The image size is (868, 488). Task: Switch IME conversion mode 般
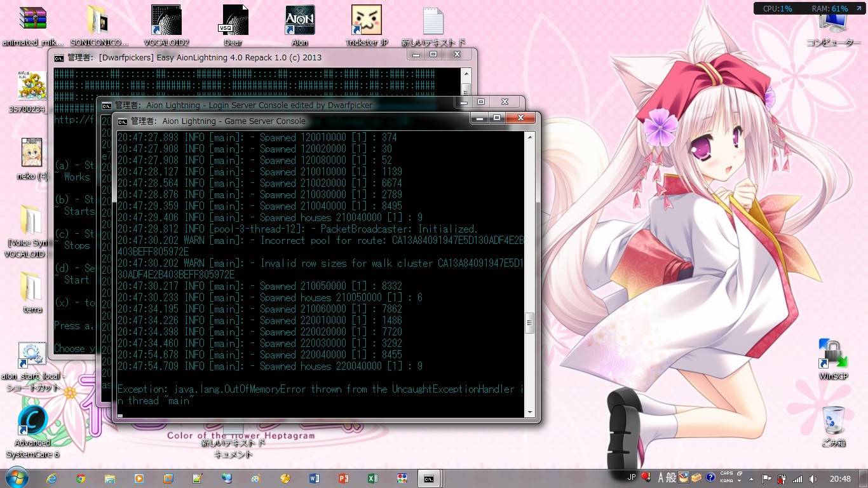(671, 477)
